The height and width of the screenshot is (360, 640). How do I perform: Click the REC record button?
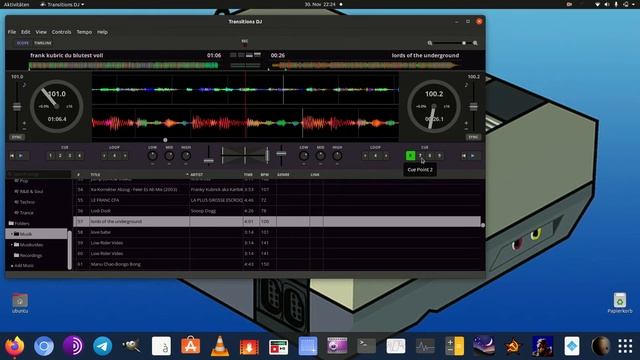(244, 42)
